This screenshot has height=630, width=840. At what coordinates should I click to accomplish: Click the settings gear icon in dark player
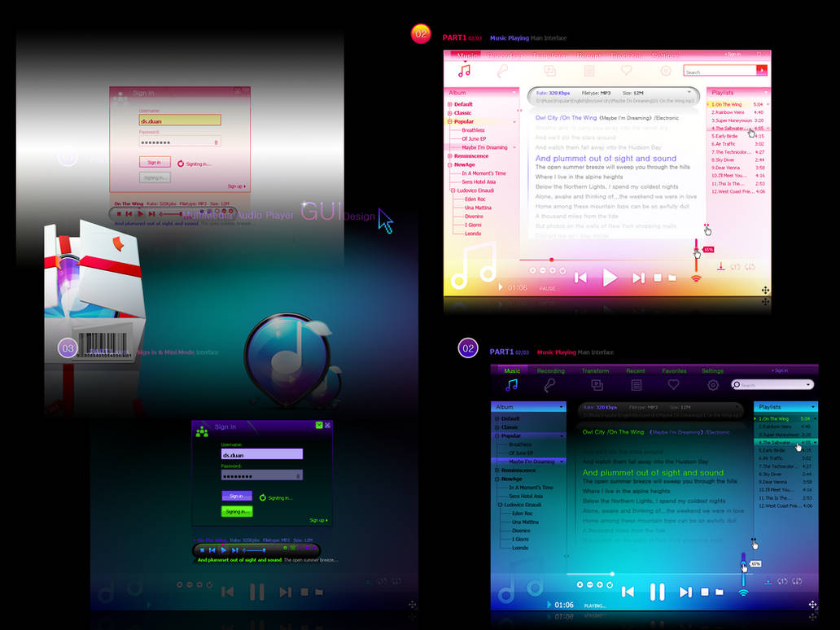pos(712,385)
